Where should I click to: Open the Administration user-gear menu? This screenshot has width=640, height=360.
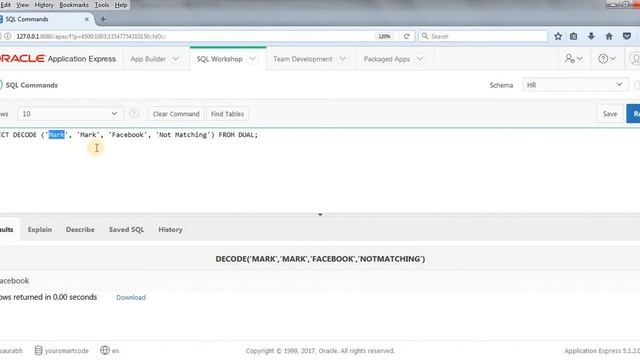point(573,59)
